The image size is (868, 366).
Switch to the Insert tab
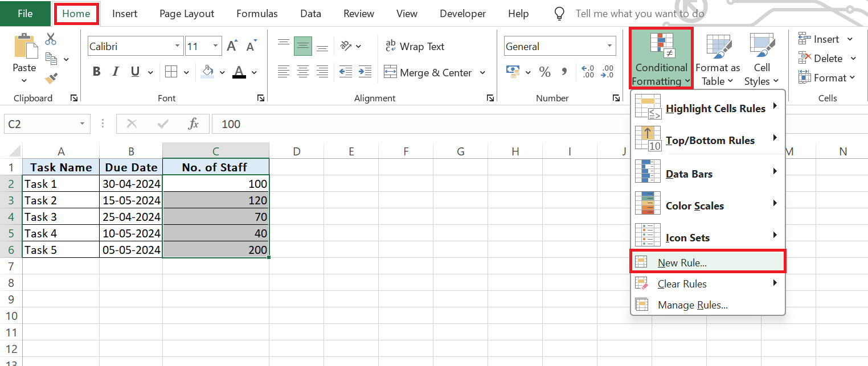click(x=125, y=14)
